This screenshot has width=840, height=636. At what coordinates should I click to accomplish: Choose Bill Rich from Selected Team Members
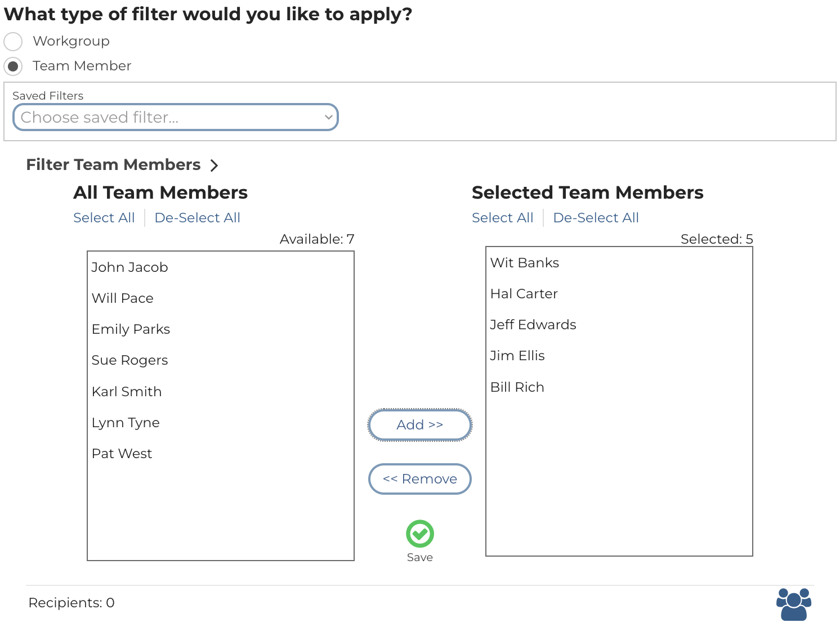[x=517, y=387]
